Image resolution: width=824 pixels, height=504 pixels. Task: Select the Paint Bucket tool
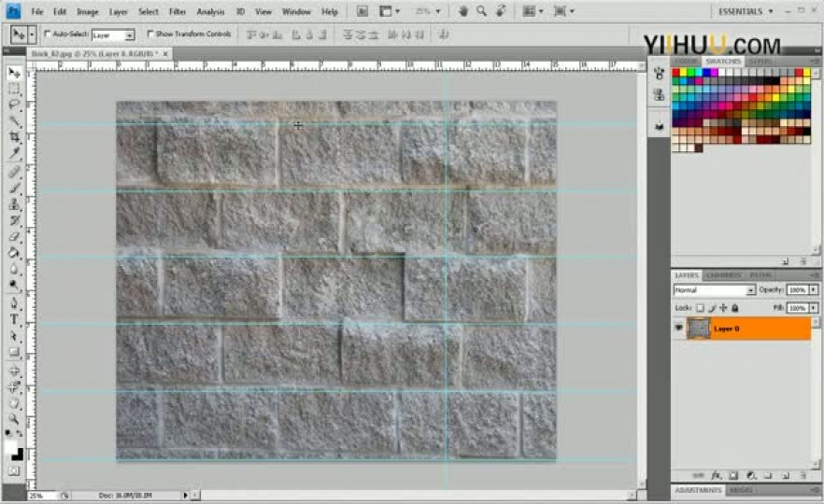[14, 253]
